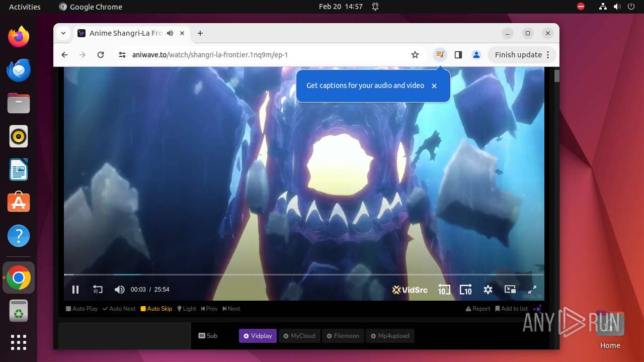Show Applications grid
Image resolution: width=644 pixels, height=362 pixels.
(x=19, y=342)
